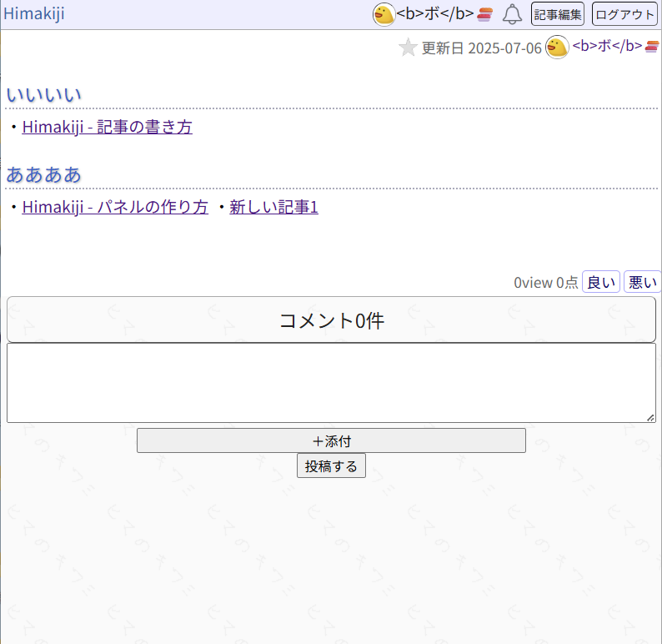Screen dimensions: 662x644
Task: Open the notification bell
Action: tap(512, 14)
